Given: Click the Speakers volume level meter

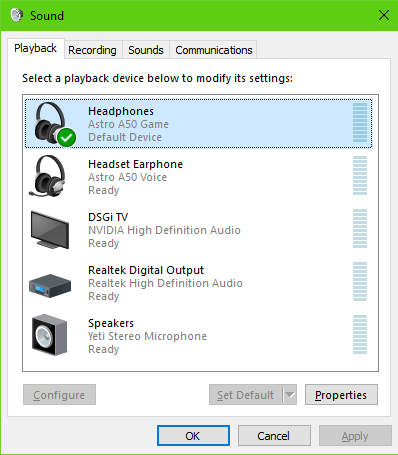Looking at the screenshot, I should click(360, 334).
